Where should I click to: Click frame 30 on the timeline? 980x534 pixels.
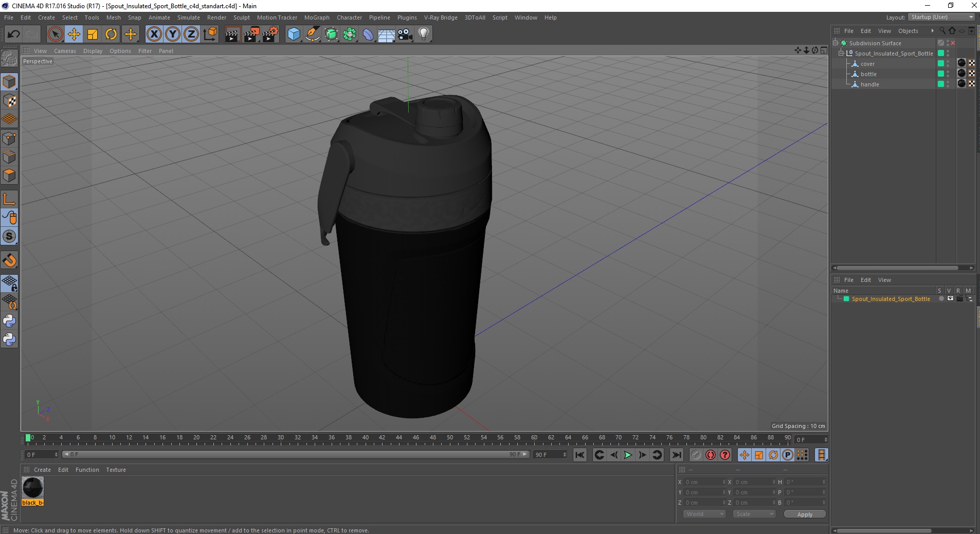point(281,438)
